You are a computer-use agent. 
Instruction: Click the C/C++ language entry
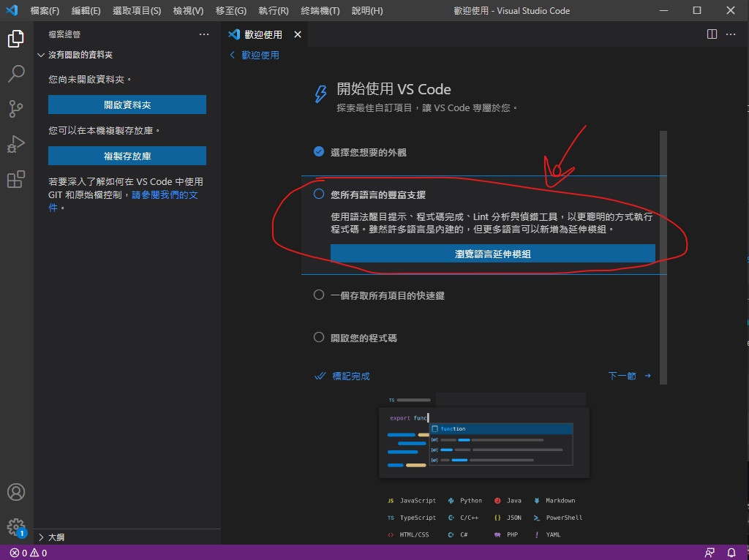463,518
